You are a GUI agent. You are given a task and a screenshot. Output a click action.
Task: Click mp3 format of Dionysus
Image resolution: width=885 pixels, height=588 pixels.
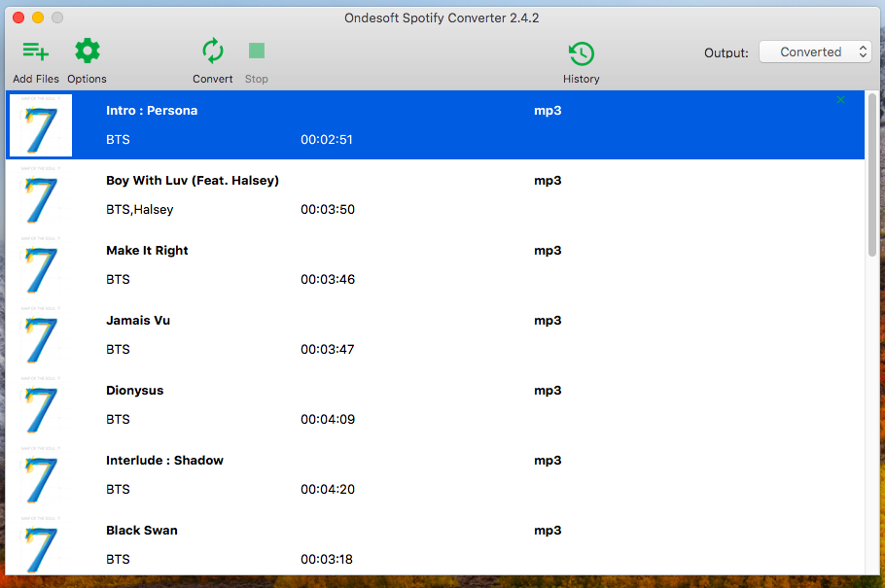click(x=549, y=391)
